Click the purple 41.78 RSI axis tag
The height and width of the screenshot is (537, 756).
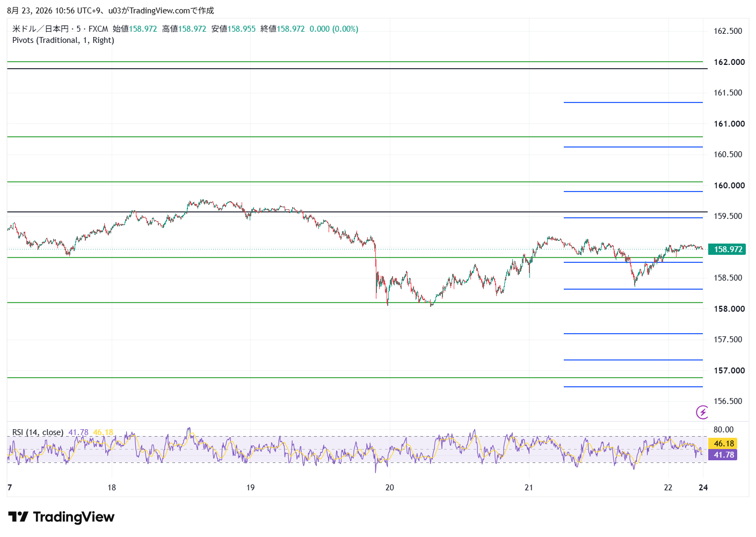[x=723, y=455]
